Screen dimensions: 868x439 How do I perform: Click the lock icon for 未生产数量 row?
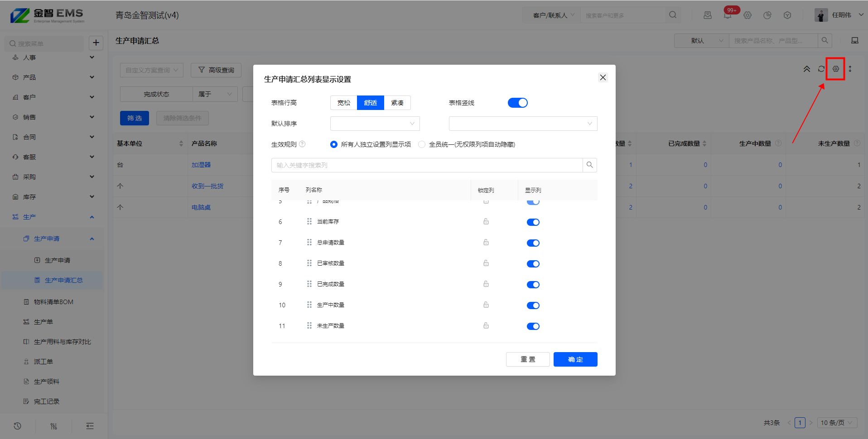pos(486,326)
